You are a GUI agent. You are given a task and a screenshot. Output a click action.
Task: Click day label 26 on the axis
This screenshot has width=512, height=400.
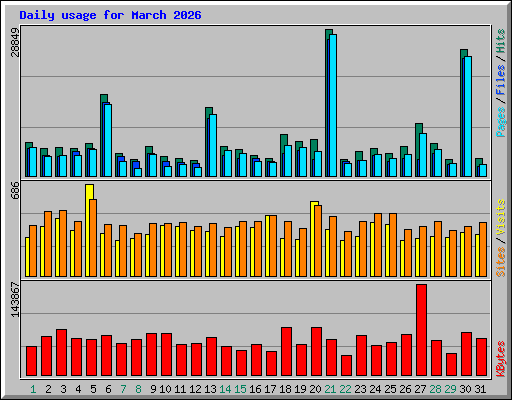tap(405, 389)
